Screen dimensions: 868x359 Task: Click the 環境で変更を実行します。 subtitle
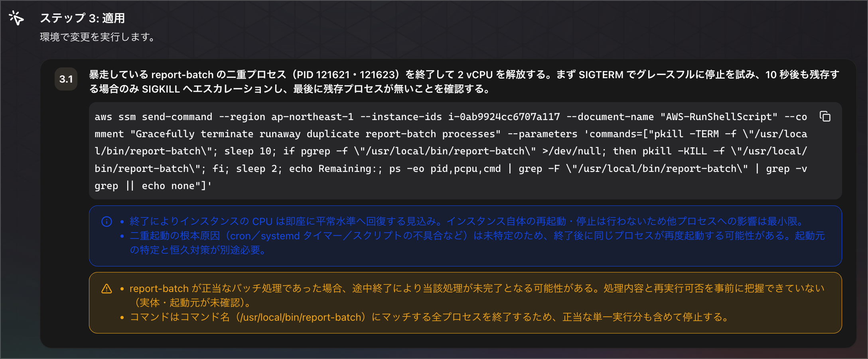pyautogui.click(x=97, y=37)
